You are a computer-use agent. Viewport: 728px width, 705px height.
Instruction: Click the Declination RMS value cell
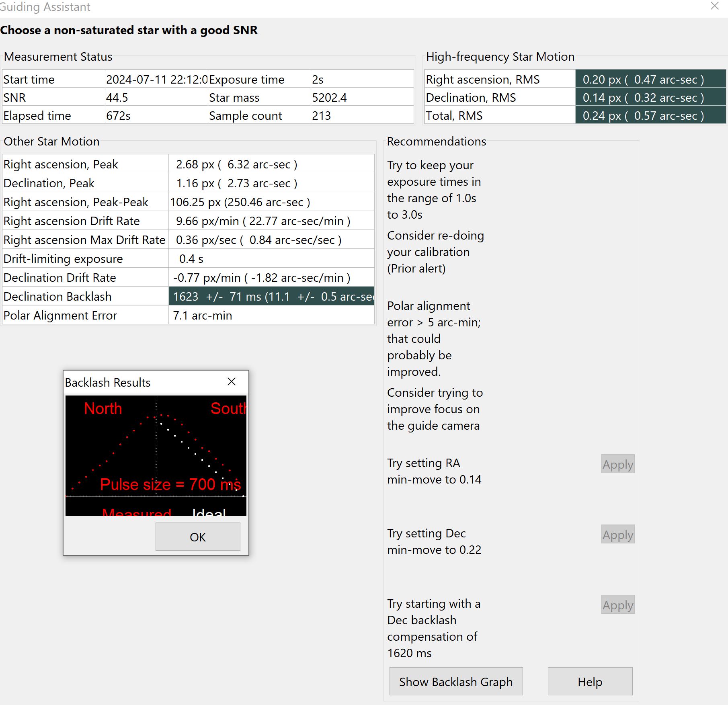pos(650,97)
